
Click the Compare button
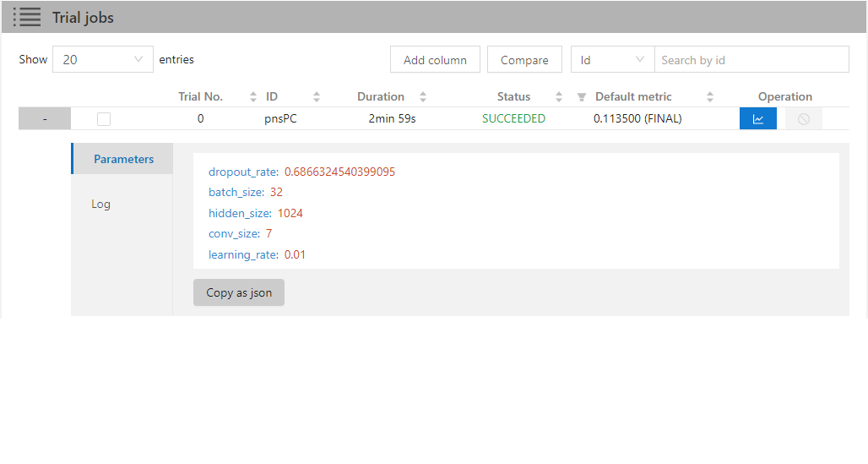tap(524, 60)
